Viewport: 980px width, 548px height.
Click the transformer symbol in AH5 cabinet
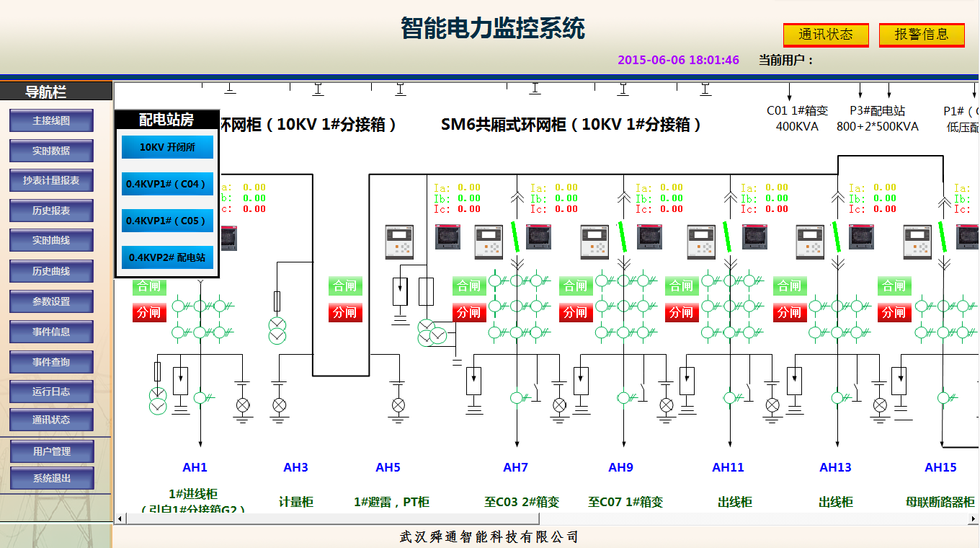[x=432, y=333]
